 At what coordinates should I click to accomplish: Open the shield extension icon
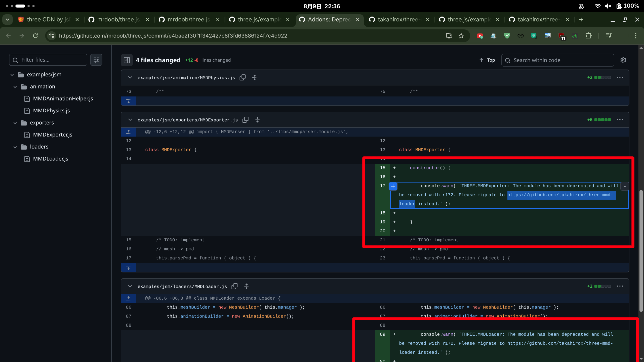tap(507, 36)
